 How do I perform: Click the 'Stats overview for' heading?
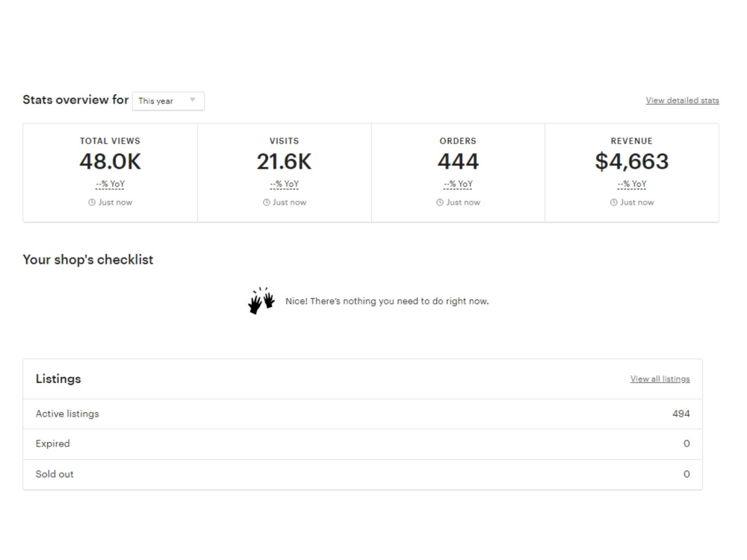75,99
